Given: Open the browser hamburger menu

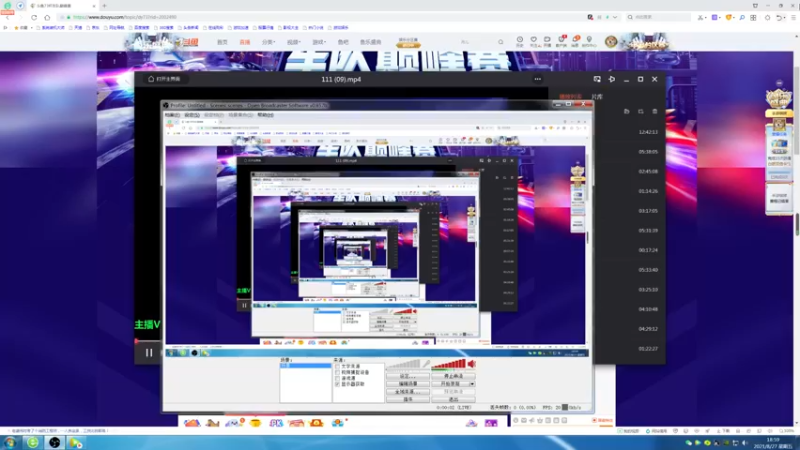Looking at the screenshot, I should click(x=793, y=17).
